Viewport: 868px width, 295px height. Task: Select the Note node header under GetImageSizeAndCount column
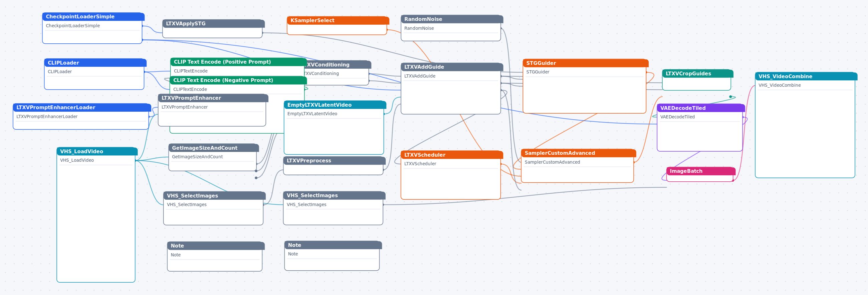click(x=216, y=246)
